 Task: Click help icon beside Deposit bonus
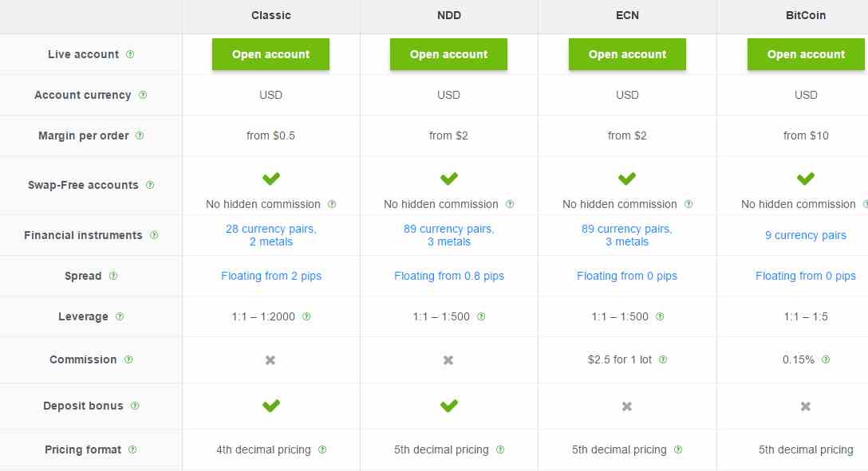(135, 405)
